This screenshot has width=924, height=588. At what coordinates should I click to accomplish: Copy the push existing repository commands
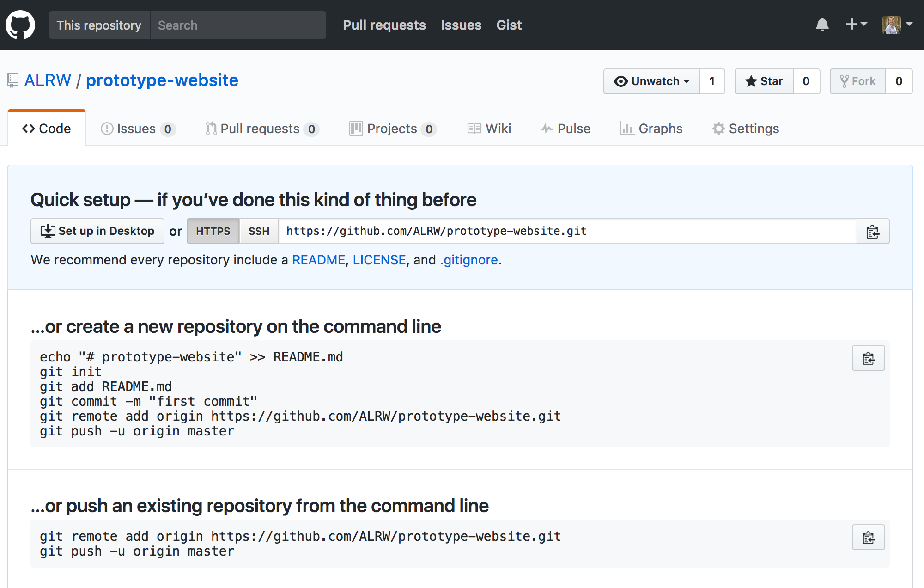[x=869, y=537]
